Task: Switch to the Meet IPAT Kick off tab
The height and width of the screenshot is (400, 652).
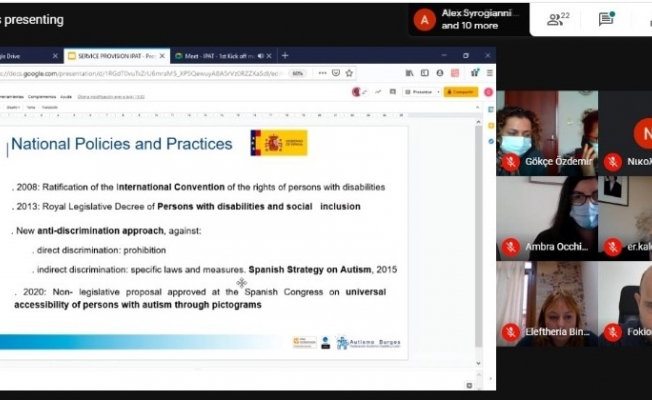Action: tap(218, 56)
